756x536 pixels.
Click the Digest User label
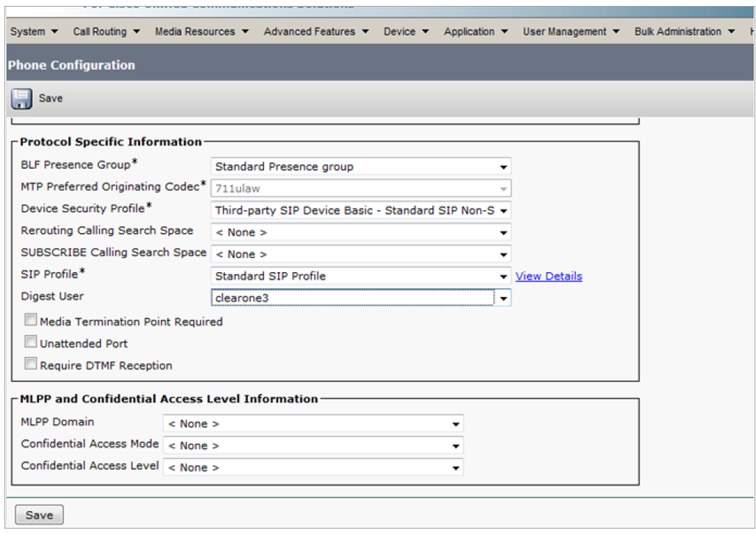(52, 296)
